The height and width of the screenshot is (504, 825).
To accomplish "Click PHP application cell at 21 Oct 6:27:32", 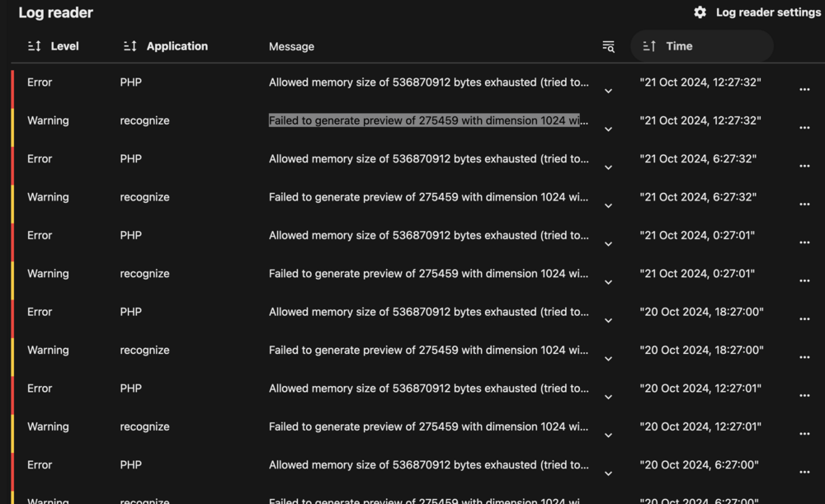I will coord(130,159).
